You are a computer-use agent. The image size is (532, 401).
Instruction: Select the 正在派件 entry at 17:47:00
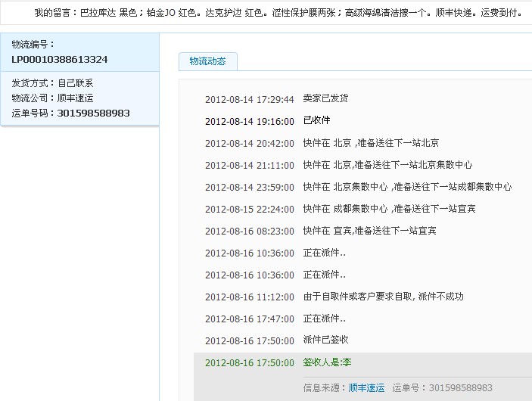pyautogui.click(x=324, y=319)
